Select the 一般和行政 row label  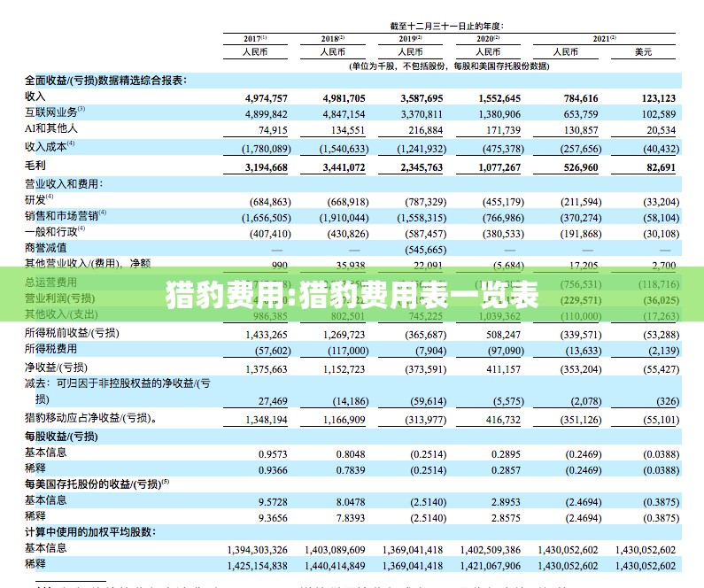tap(55, 232)
